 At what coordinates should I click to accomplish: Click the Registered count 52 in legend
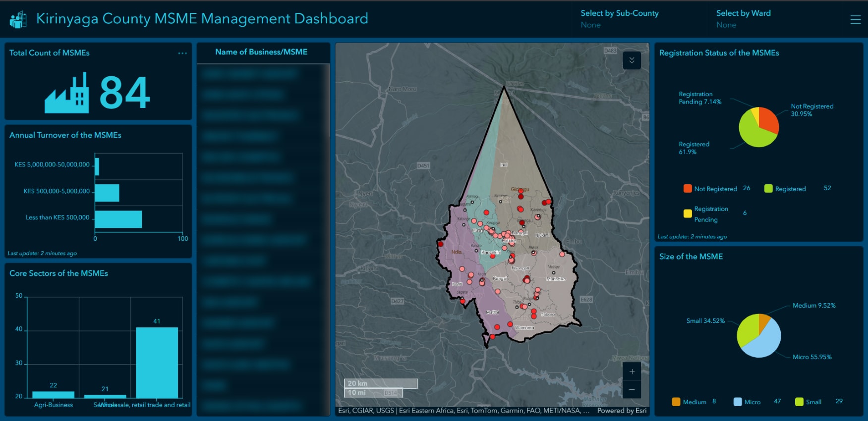pyautogui.click(x=827, y=188)
